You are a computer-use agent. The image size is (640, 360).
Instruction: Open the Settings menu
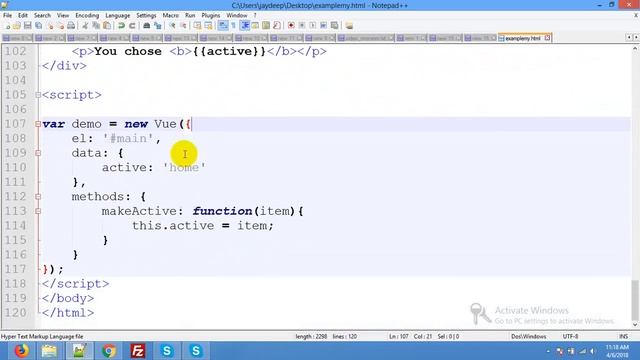pos(146,15)
